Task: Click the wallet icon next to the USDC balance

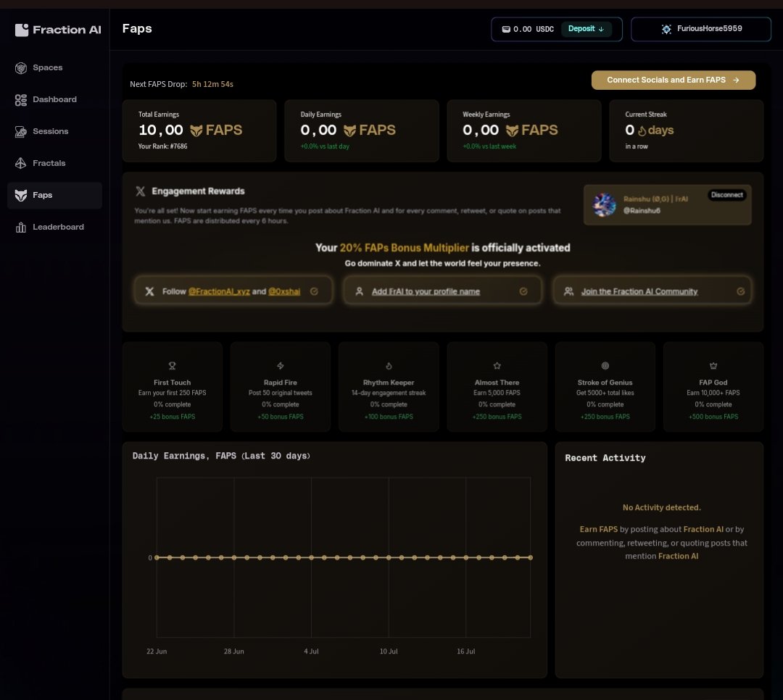Action: point(506,29)
